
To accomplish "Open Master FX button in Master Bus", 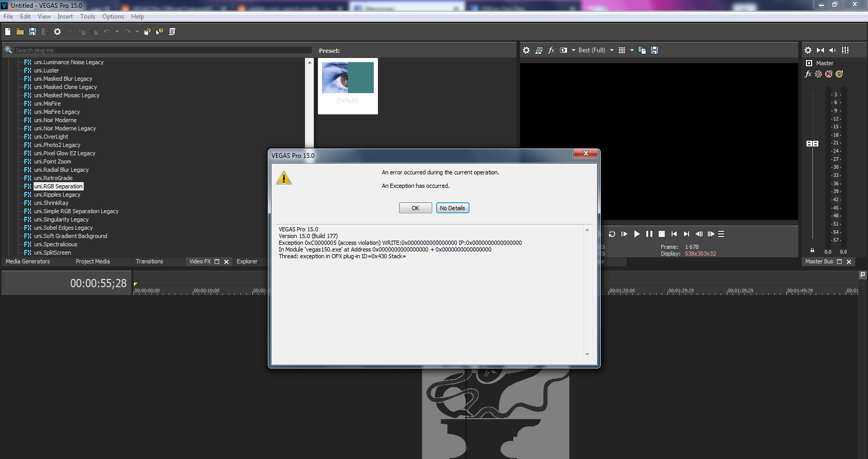I will [809, 74].
